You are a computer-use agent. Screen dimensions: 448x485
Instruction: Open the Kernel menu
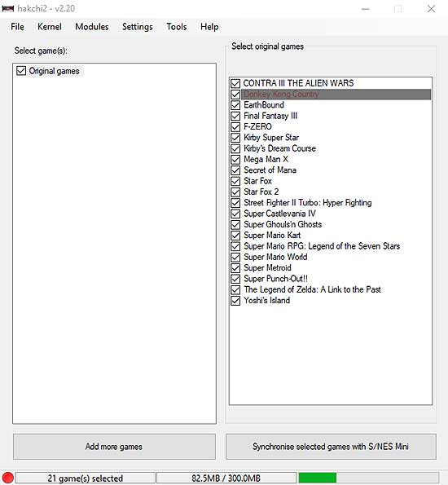coord(50,27)
